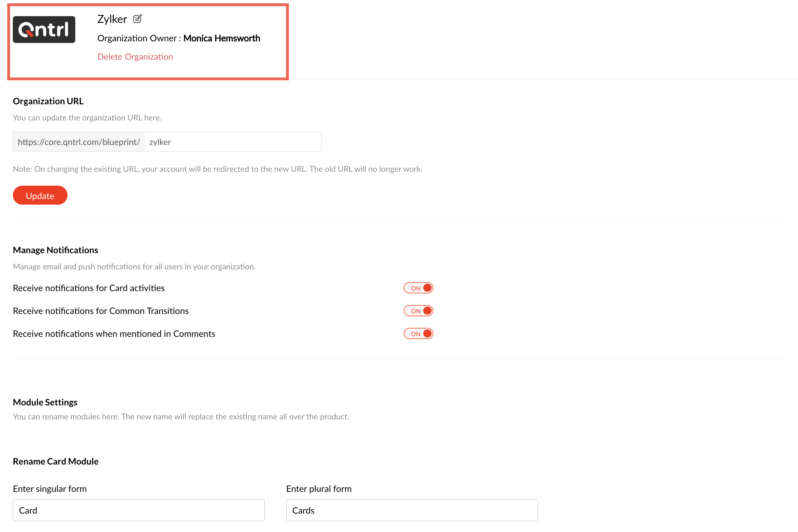
Task: Click the plural form field with Cards
Action: [x=412, y=510]
